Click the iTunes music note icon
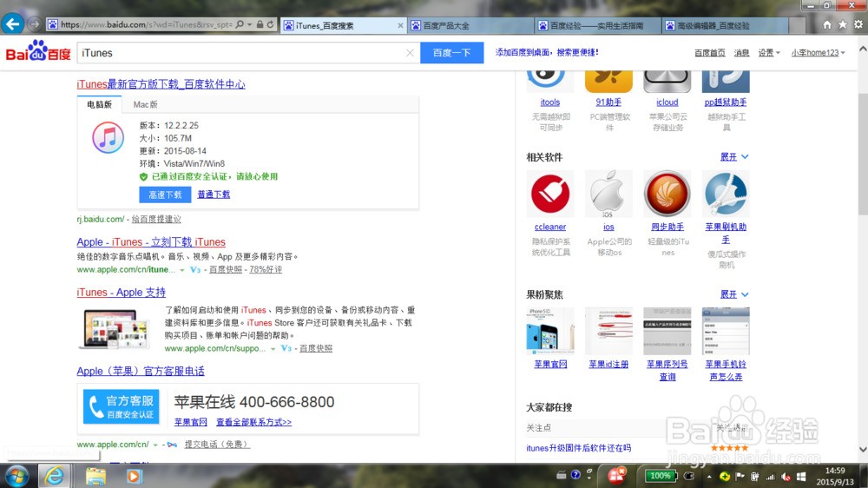The width and height of the screenshot is (868, 488). [108, 137]
